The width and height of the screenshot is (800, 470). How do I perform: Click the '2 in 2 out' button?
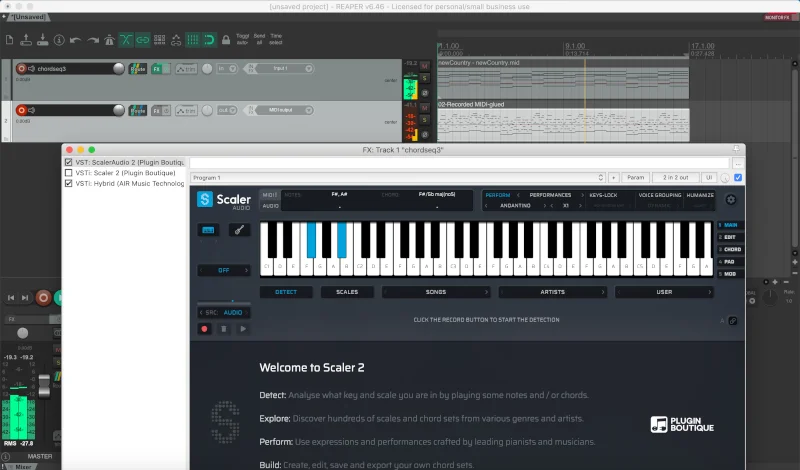(x=675, y=178)
